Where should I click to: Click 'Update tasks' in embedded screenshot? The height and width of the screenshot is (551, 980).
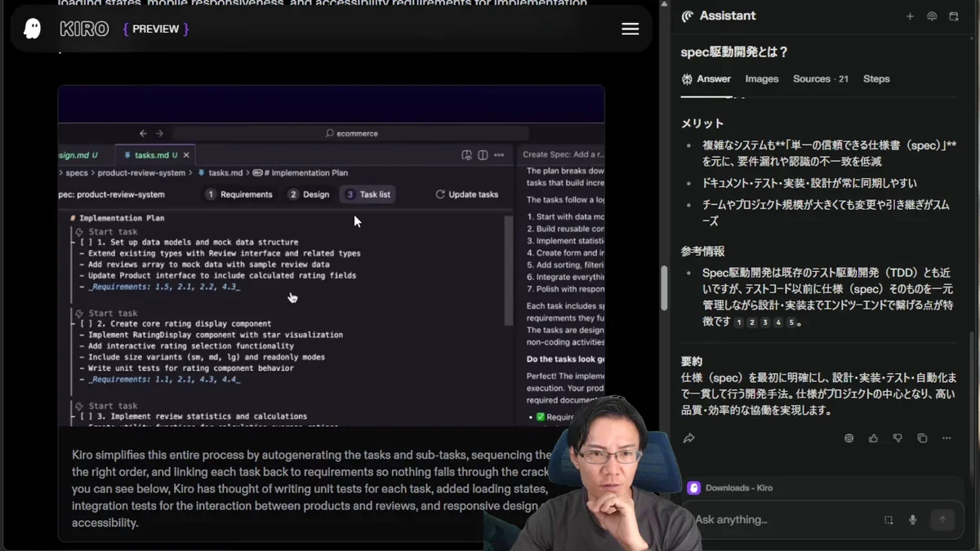click(466, 194)
